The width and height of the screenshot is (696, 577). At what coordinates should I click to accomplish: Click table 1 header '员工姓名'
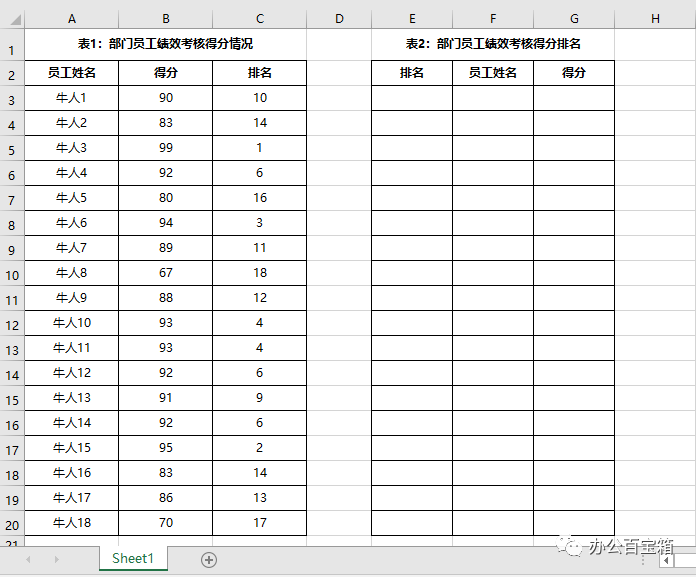(x=72, y=73)
